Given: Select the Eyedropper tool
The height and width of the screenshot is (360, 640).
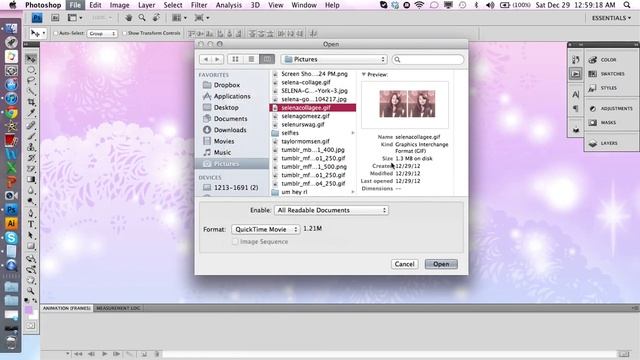Looking at the screenshot, I should coord(31,113).
